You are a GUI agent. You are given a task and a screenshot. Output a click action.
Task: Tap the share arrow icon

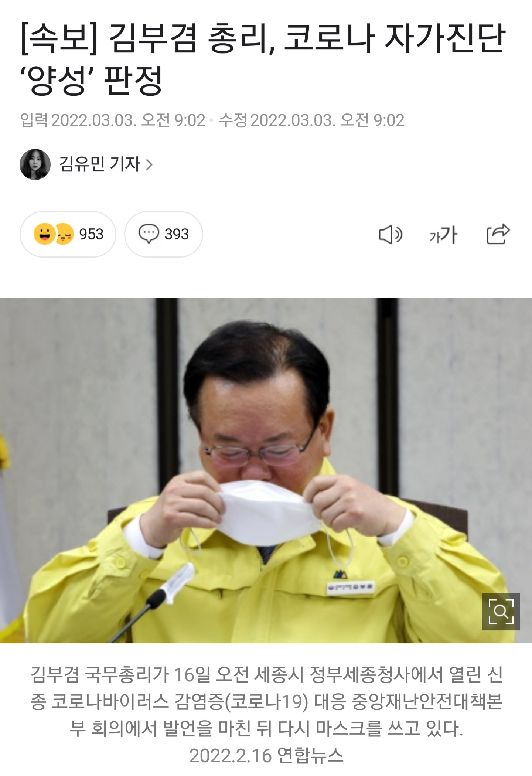click(x=498, y=234)
